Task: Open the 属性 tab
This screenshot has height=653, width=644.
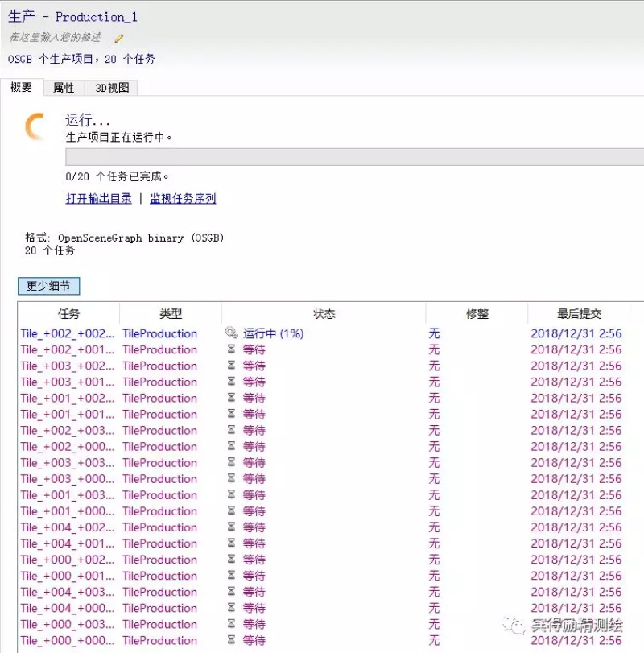Action: coord(64,88)
